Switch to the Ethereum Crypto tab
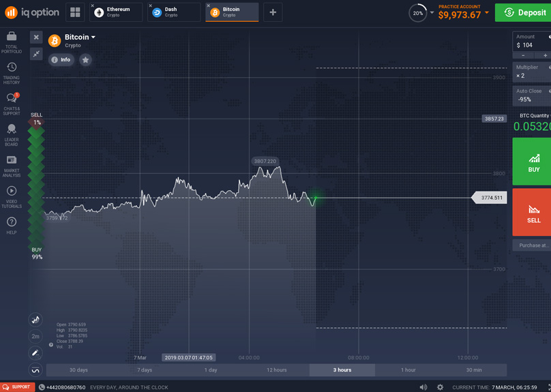 [117, 12]
